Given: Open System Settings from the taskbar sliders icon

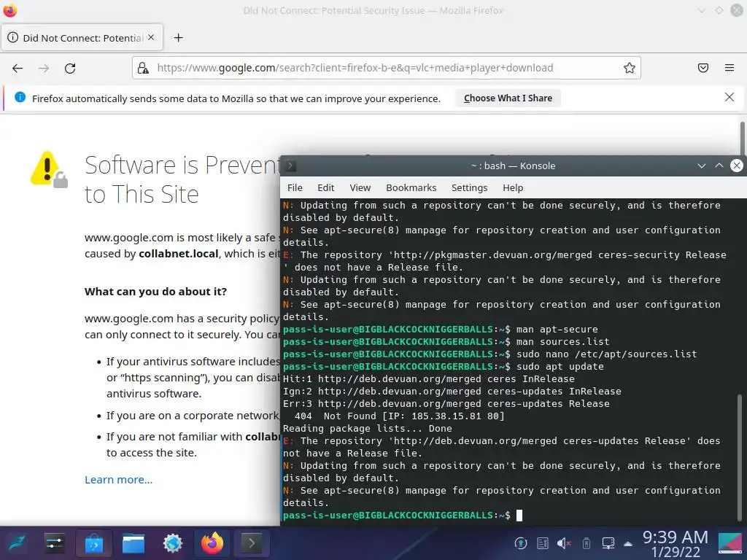Looking at the screenshot, I should 54,543.
